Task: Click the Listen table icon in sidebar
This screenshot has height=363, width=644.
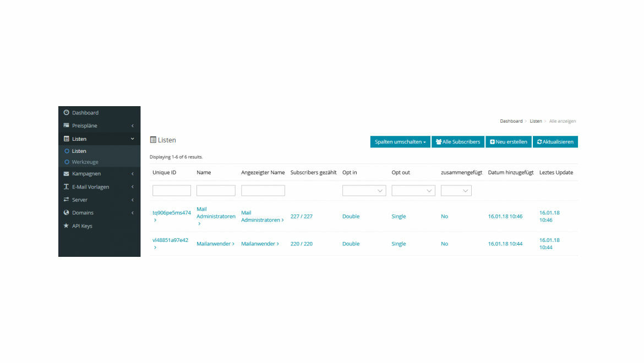Action: (66, 139)
